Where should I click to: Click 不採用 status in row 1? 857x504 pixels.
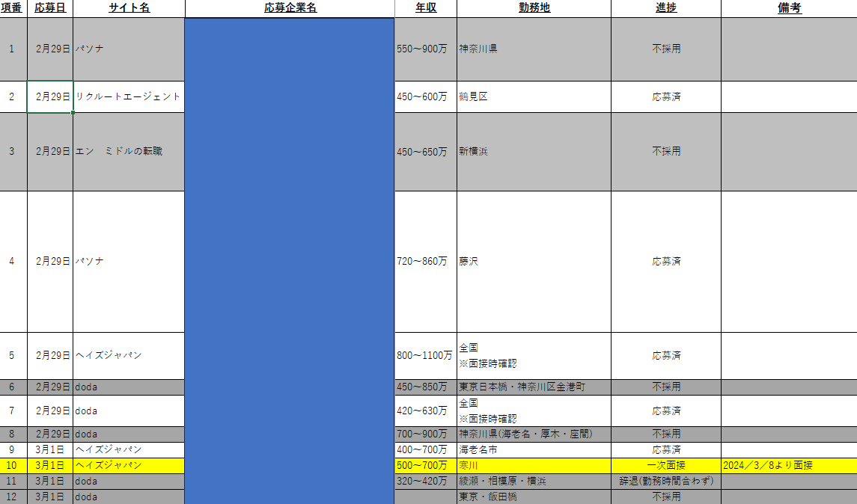pos(666,49)
